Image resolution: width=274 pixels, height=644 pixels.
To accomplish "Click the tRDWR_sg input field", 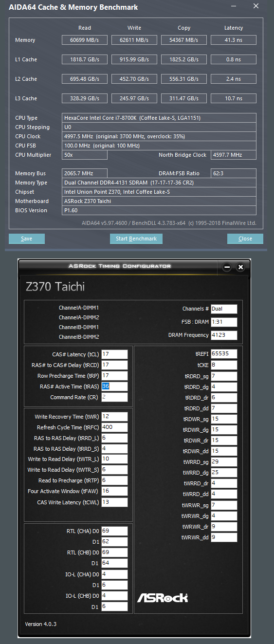I will coord(224,419).
